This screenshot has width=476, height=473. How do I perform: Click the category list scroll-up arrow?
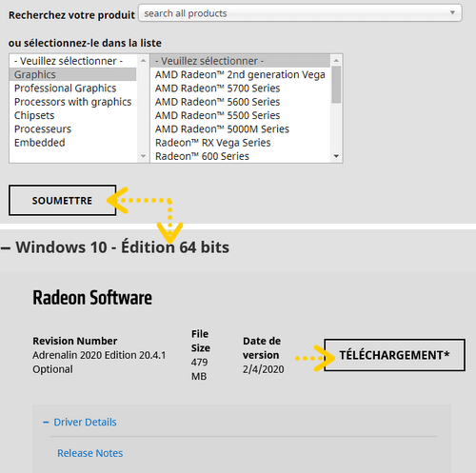click(143, 60)
